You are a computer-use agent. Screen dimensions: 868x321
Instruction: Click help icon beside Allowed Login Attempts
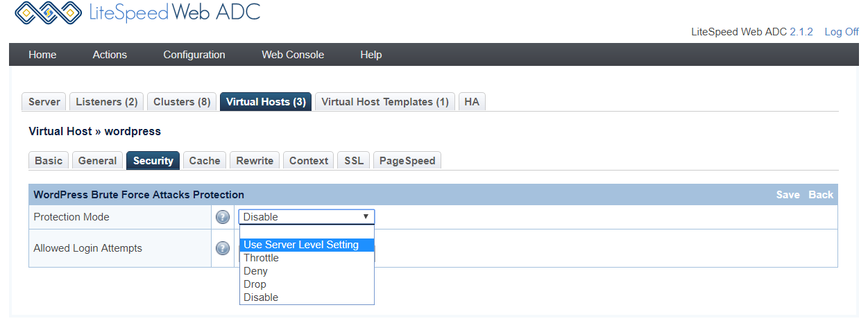coord(223,248)
